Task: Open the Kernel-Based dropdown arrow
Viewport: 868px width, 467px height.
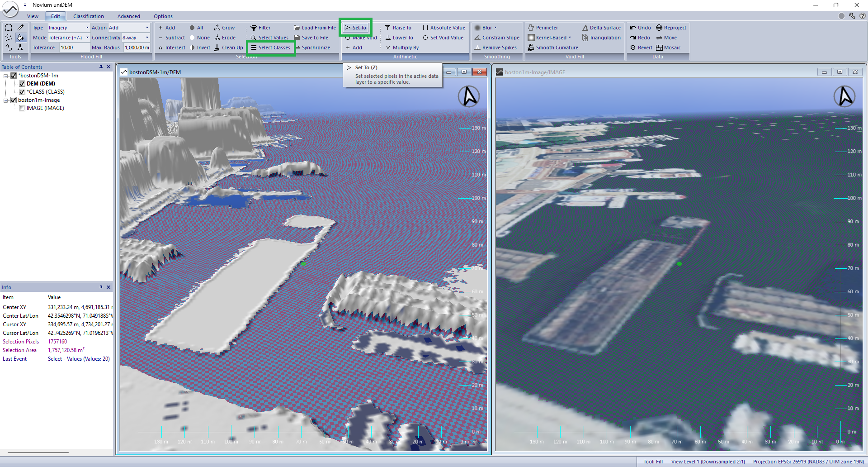Action: tap(570, 38)
